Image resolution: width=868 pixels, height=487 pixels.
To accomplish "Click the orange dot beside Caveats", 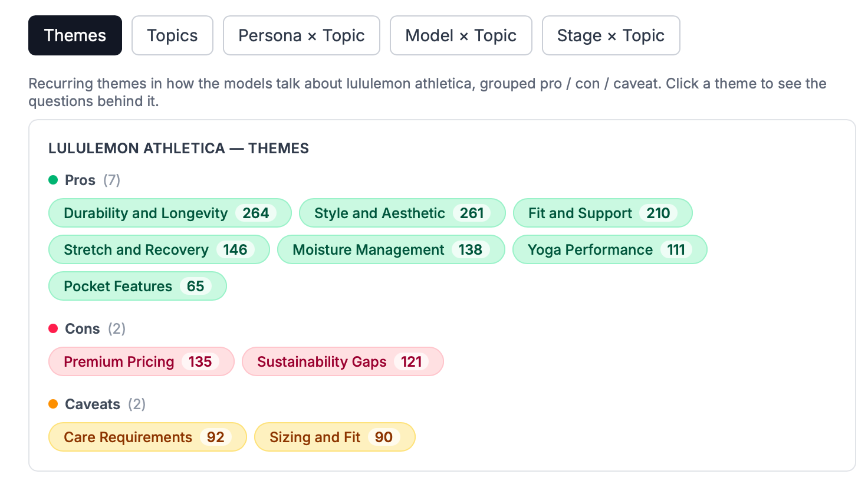I will [53, 404].
